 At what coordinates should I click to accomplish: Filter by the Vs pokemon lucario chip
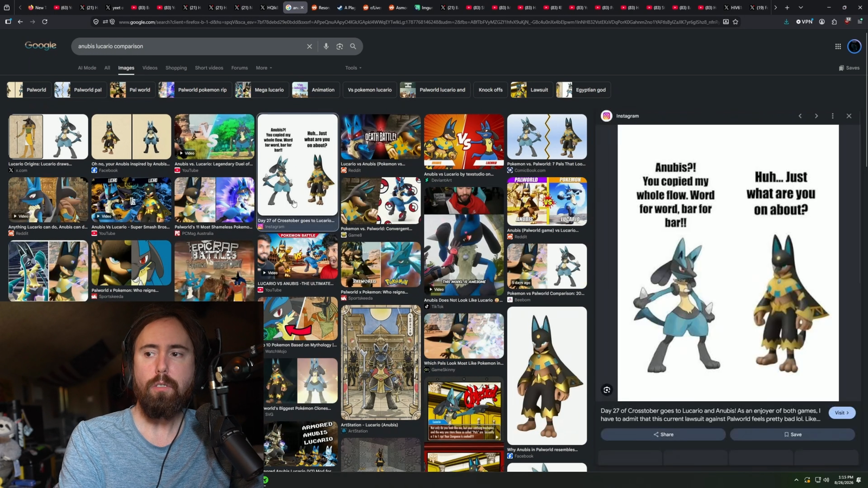pos(369,90)
